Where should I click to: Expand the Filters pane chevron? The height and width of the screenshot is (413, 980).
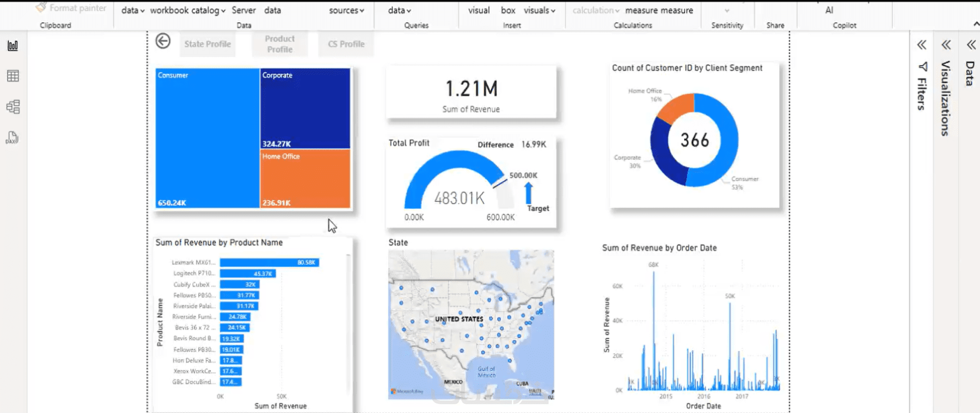[922, 45]
